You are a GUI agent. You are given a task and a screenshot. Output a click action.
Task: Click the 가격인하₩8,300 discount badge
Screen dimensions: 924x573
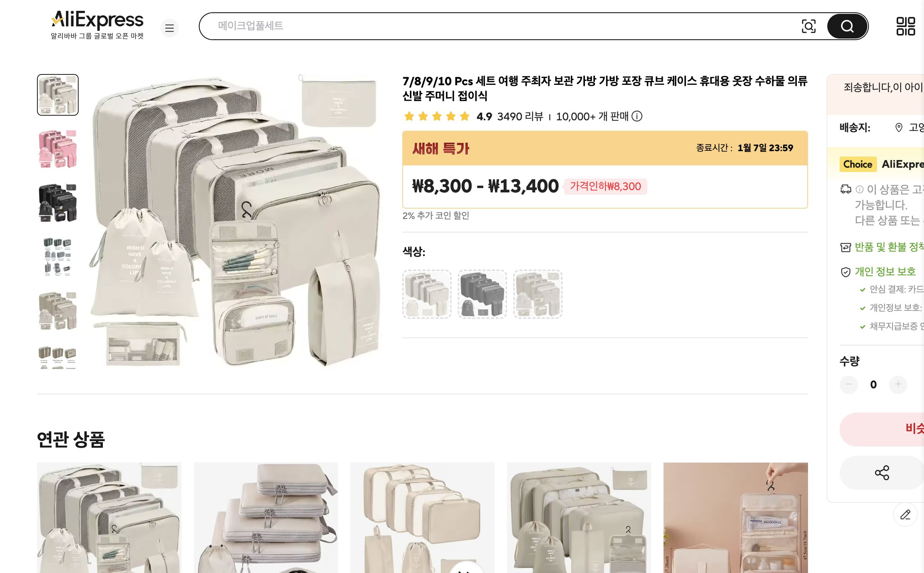pyautogui.click(x=605, y=186)
